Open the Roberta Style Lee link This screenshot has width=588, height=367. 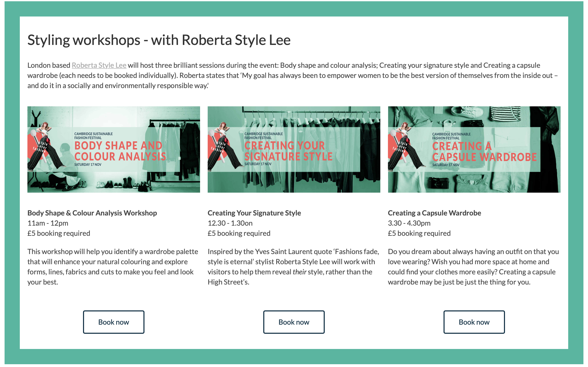(x=99, y=65)
